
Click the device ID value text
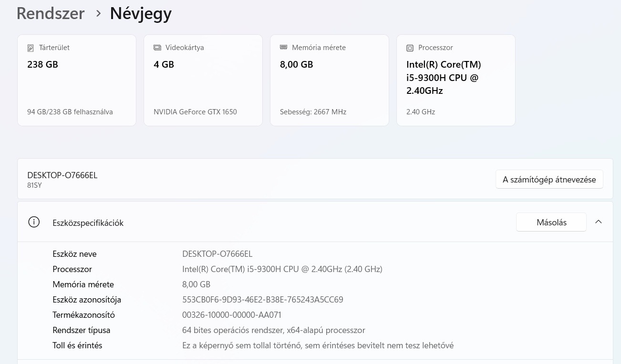(262, 300)
